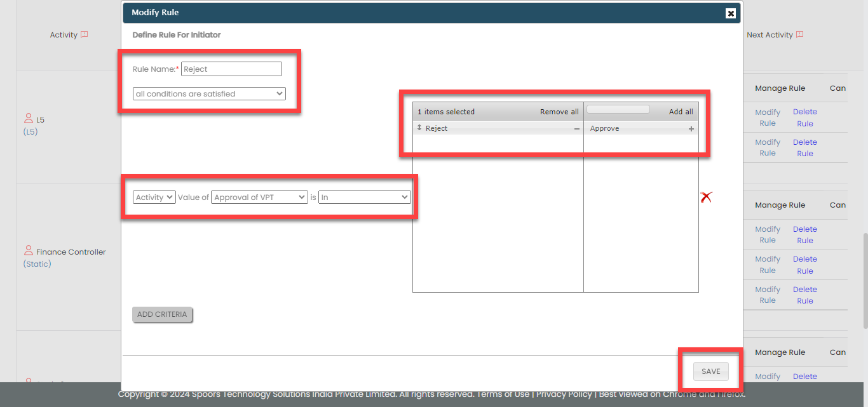The height and width of the screenshot is (407, 868).
Task: Click the search box beside Add all
Action: (x=618, y=110)
